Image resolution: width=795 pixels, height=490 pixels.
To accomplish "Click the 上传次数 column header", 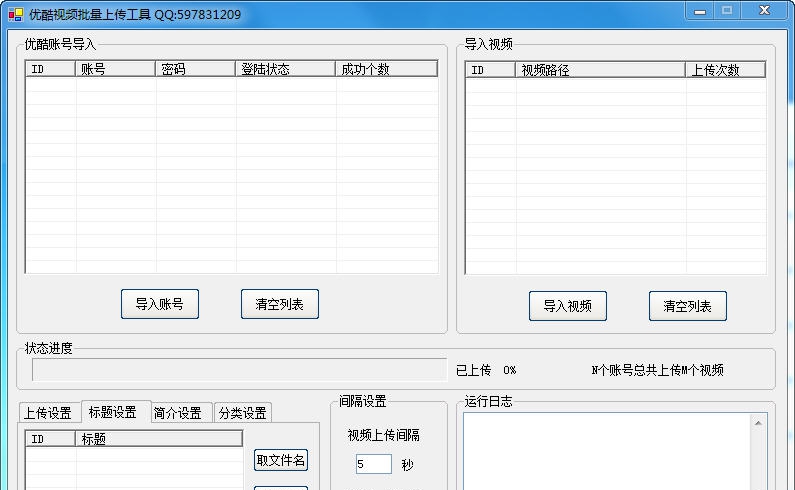I will point(726,70).
